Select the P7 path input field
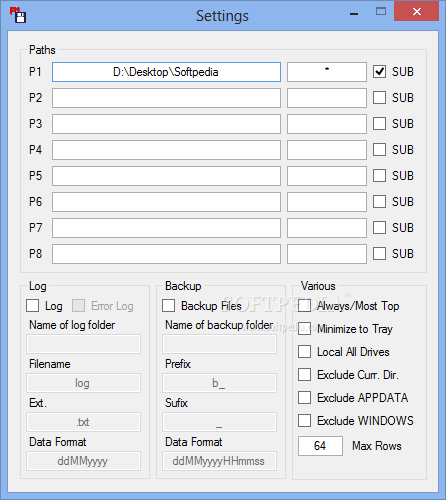446x500 pixels. [x=166, y=228]
